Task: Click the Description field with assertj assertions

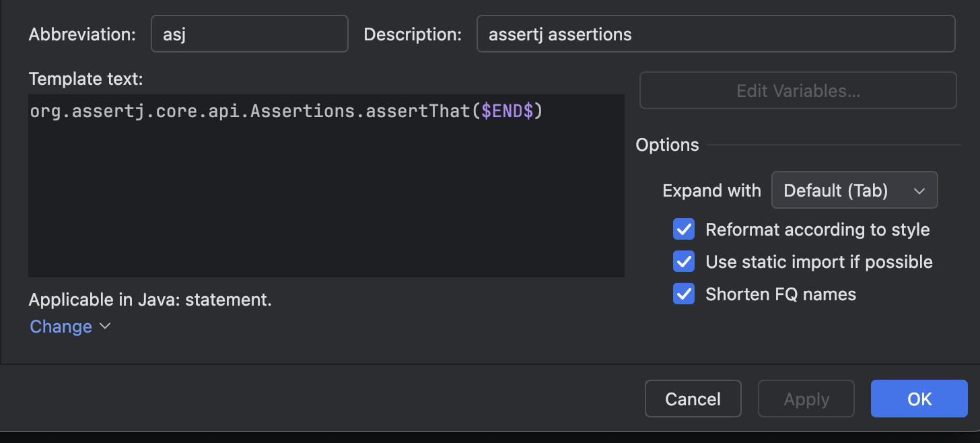Action: tap(715, 34)
